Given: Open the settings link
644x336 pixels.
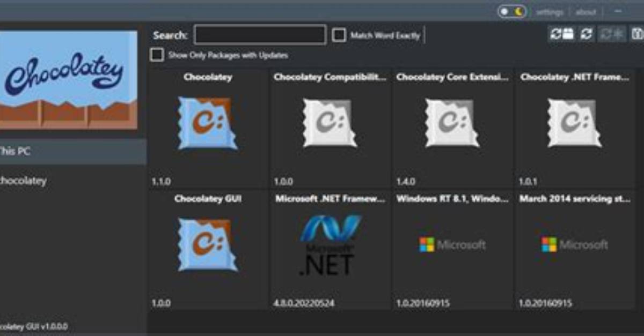Looking at the screenshot, I should 550,12.
